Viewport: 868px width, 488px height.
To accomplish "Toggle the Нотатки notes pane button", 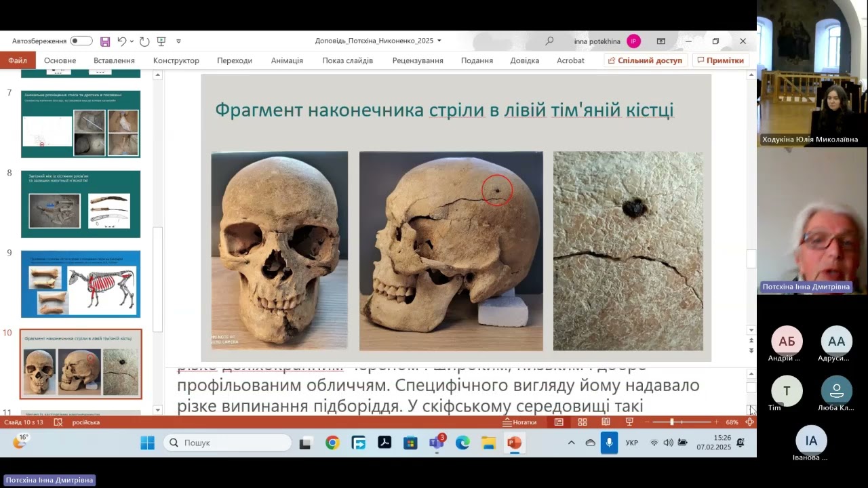I will pyautogui.click(x=519, y=422).
